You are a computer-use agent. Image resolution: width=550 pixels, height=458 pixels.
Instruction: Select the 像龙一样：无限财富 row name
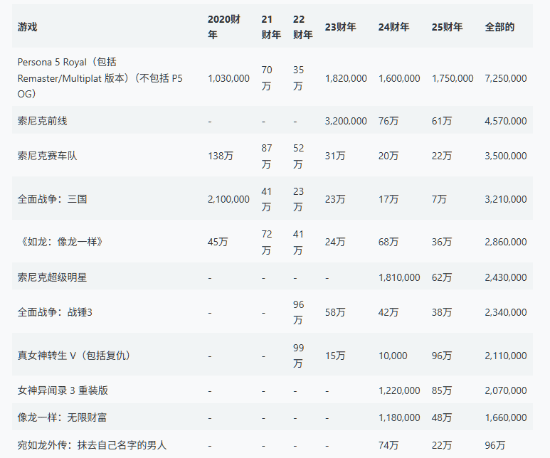click(62, 418)
